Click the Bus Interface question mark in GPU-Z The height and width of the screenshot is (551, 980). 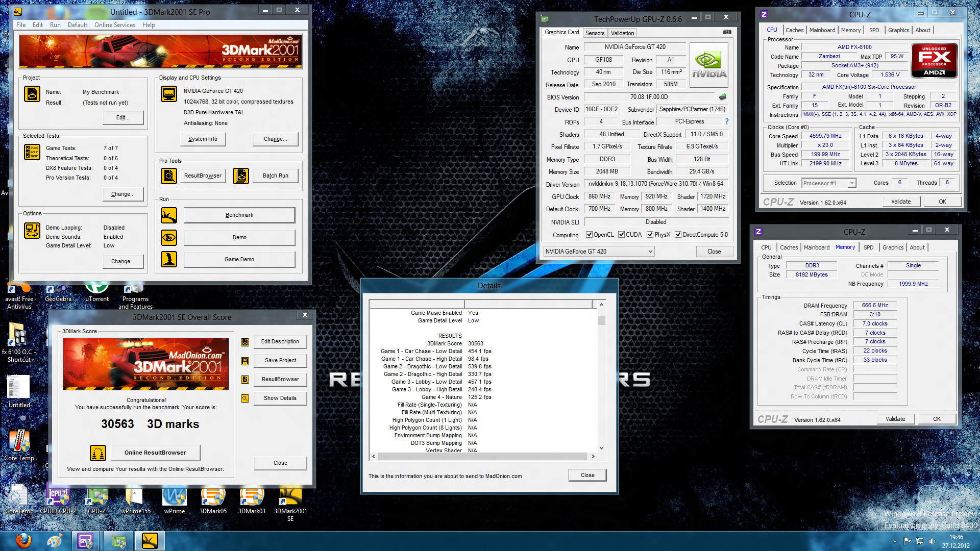[x=727, y=122]
